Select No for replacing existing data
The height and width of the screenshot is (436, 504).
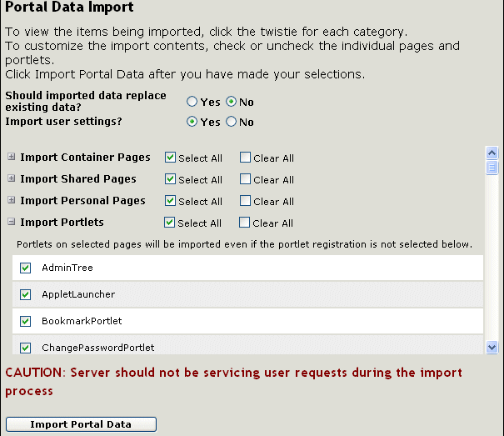[232, 102]
